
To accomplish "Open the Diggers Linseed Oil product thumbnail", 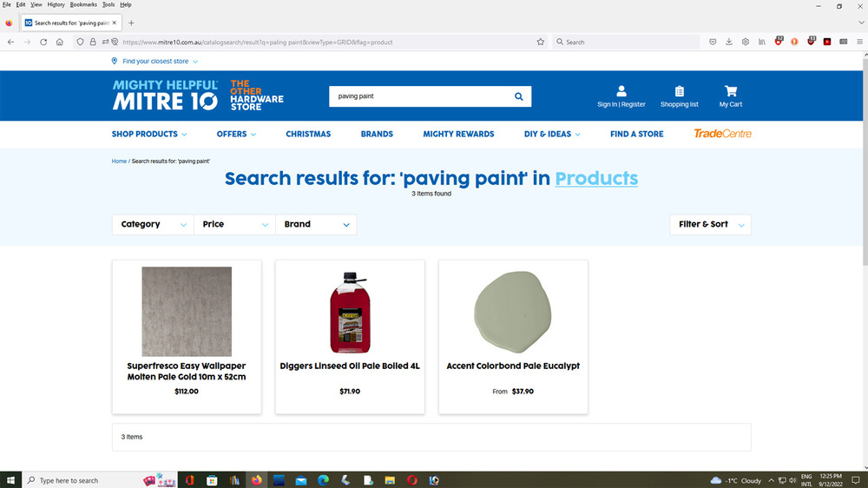I will (x=350, y=311).
